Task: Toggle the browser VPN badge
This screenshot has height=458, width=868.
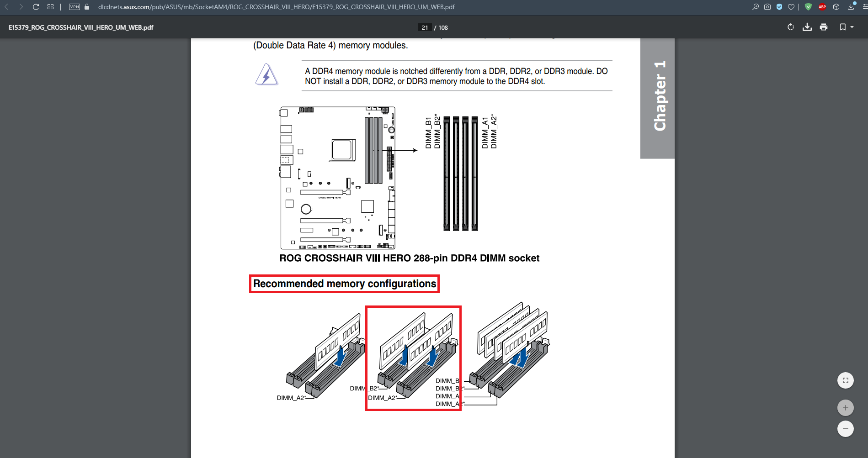Action: [x=75, y=7]
